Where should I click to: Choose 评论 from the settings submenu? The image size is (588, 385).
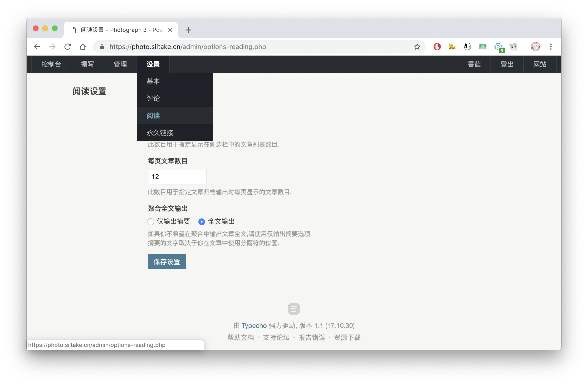[x=153, y=99]
